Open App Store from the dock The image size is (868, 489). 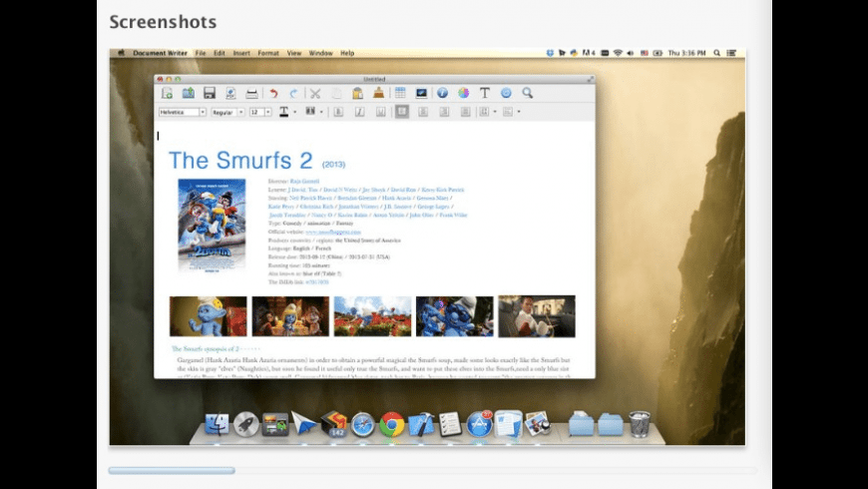(479, 425)
